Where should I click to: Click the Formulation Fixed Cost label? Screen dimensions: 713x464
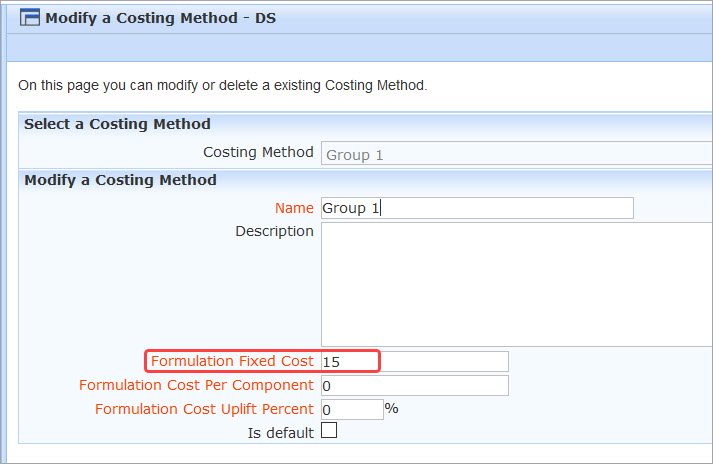[232, 361]
